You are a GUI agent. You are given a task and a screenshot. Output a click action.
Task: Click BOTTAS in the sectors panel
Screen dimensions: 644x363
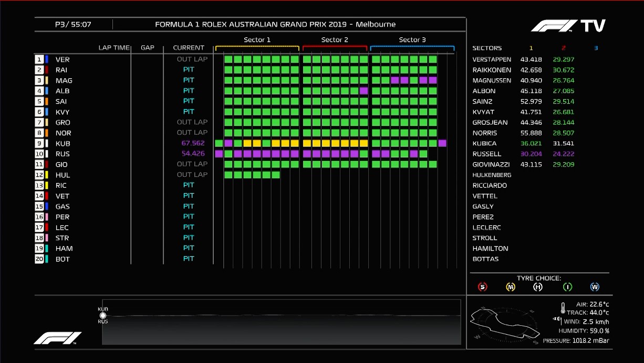pos(485,259)
